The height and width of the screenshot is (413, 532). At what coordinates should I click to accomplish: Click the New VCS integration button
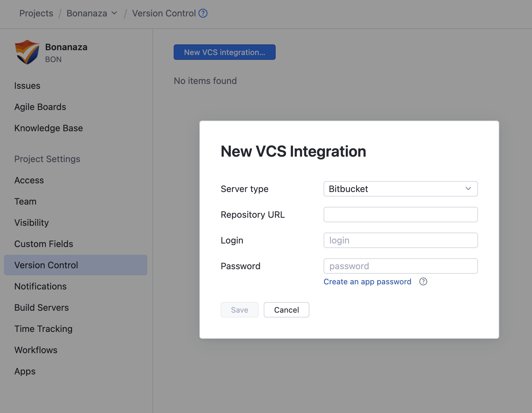225,52
